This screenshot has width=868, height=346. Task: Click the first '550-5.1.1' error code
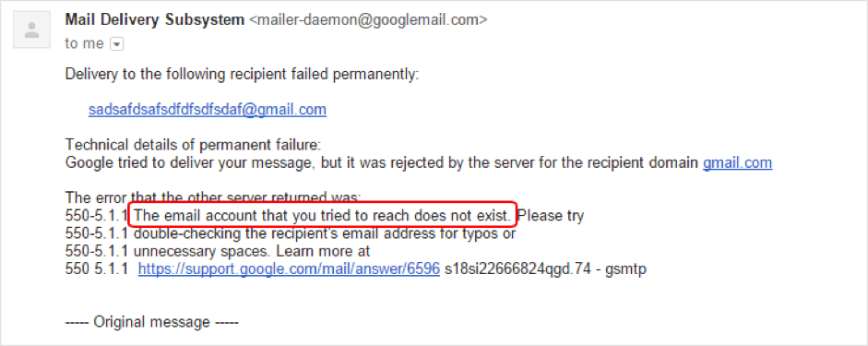tap(97, 215)
